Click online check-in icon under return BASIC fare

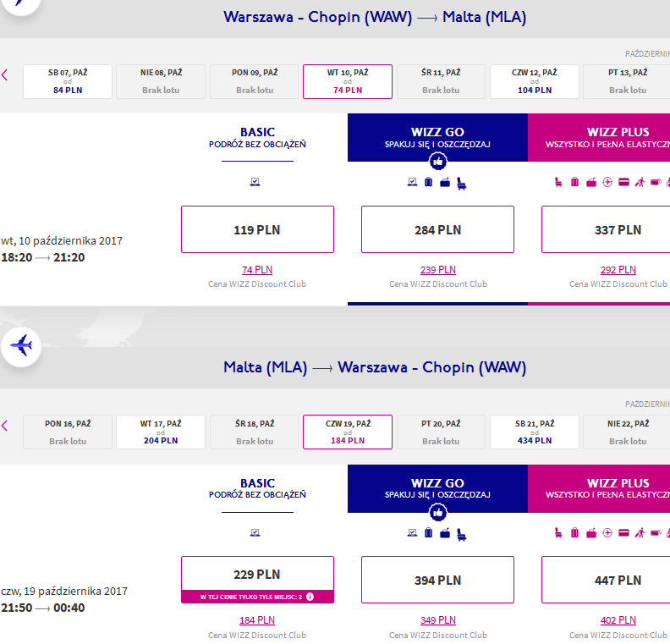click(x=255, y=533)
